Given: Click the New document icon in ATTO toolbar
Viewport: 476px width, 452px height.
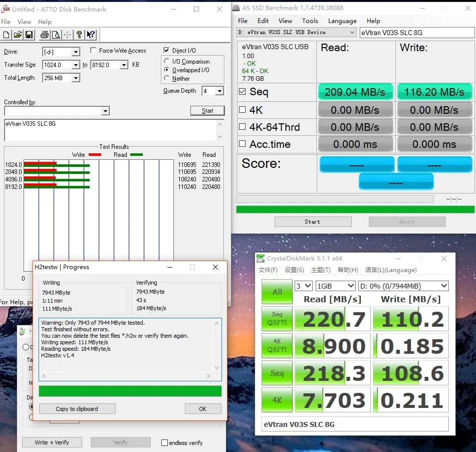Looking at the screenshot, I should tap(7, 35).
